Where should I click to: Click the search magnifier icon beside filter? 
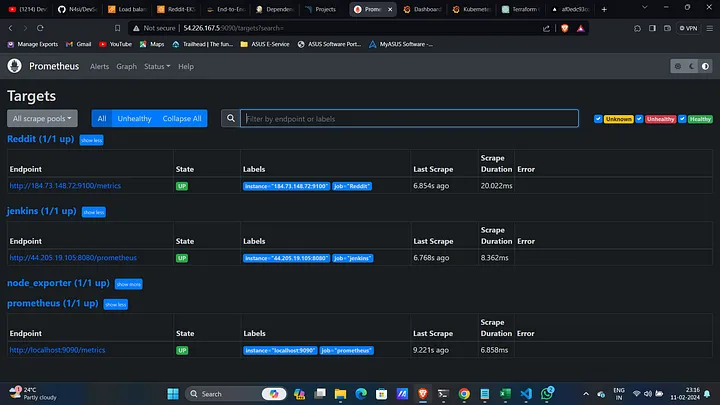[x=231, y=118]
